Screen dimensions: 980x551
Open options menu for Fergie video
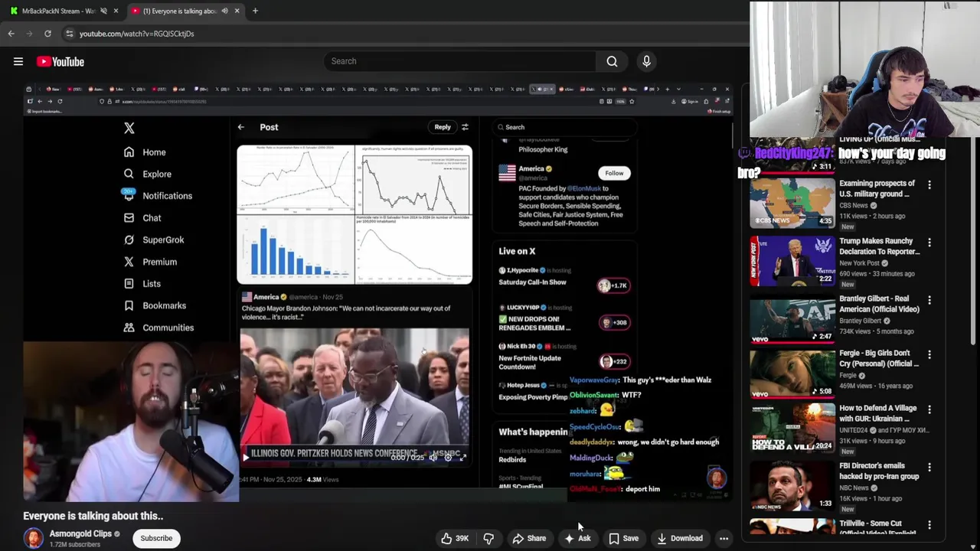929,355
